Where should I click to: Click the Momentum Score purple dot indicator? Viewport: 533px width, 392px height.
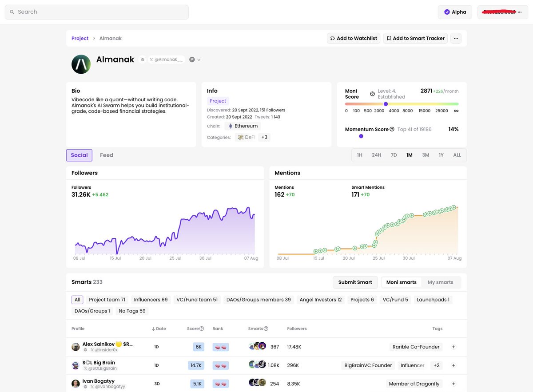361,136
